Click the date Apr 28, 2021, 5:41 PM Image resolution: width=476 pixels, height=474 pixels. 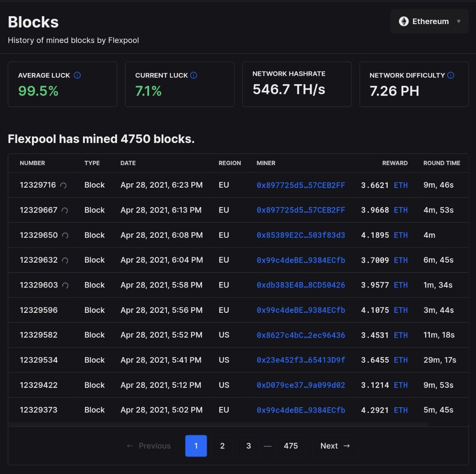click(161, 360)
